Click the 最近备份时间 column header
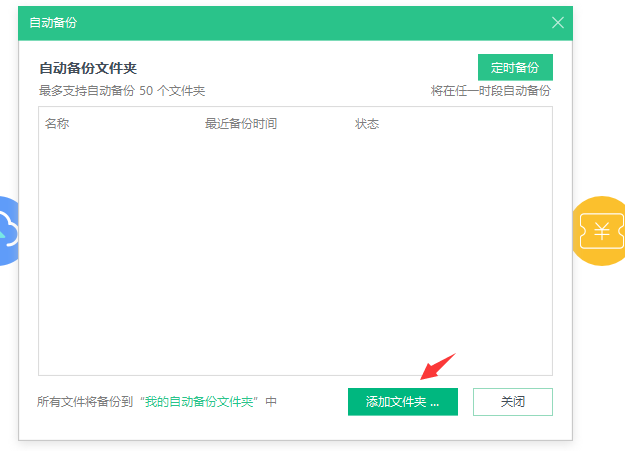 coord(241,124)
